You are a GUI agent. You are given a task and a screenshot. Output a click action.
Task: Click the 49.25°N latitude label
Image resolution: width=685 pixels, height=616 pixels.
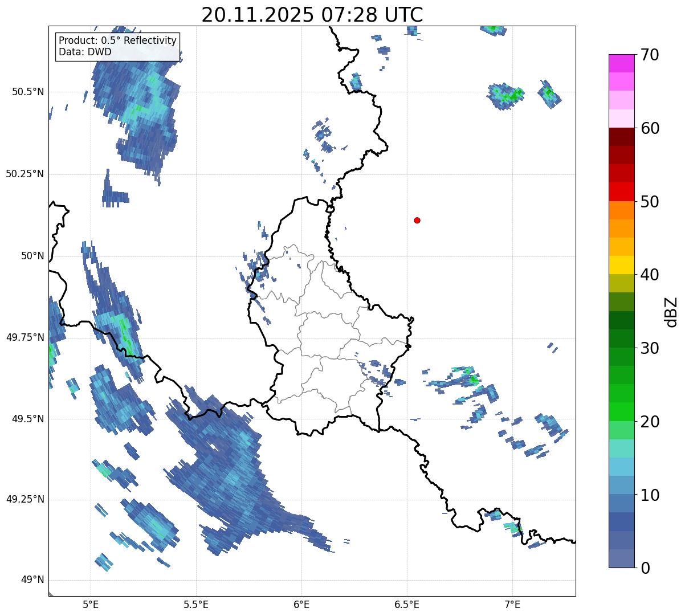tap(25, 499)
